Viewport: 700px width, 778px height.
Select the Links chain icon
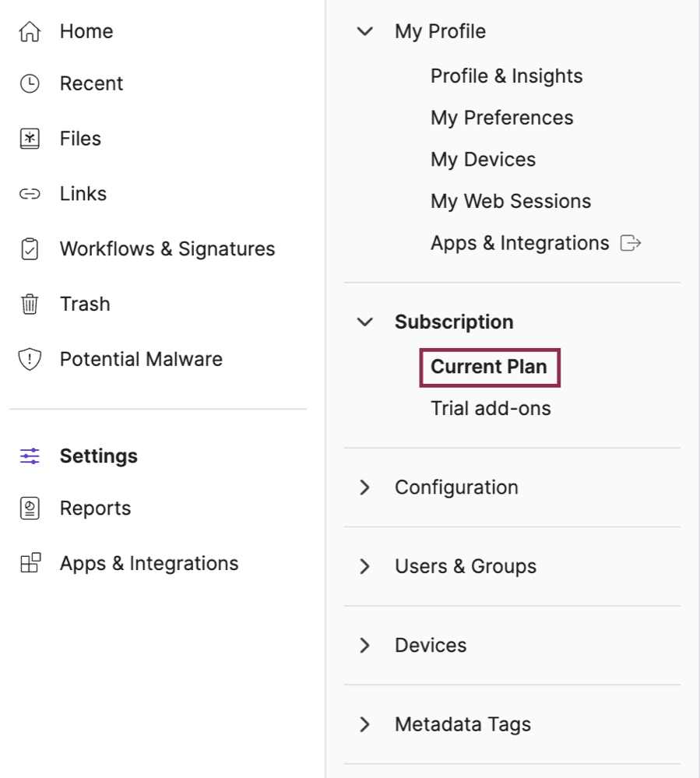(x=30, y=193)
